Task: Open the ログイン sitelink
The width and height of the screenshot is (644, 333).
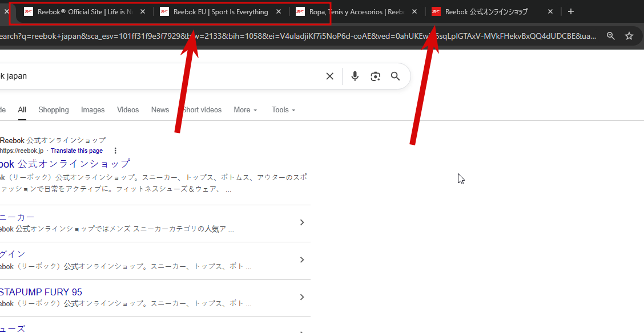Action: click(x=13, y=254)
